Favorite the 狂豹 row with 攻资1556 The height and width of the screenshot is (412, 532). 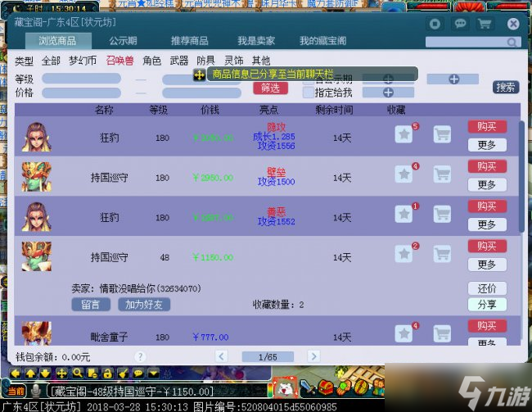click(404, 134)
